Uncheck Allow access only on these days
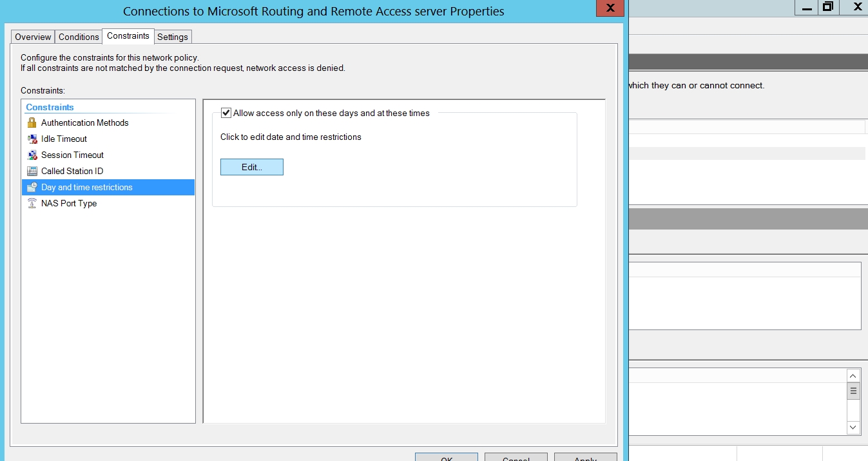868x461 pixels. click(x=226, y=113)
